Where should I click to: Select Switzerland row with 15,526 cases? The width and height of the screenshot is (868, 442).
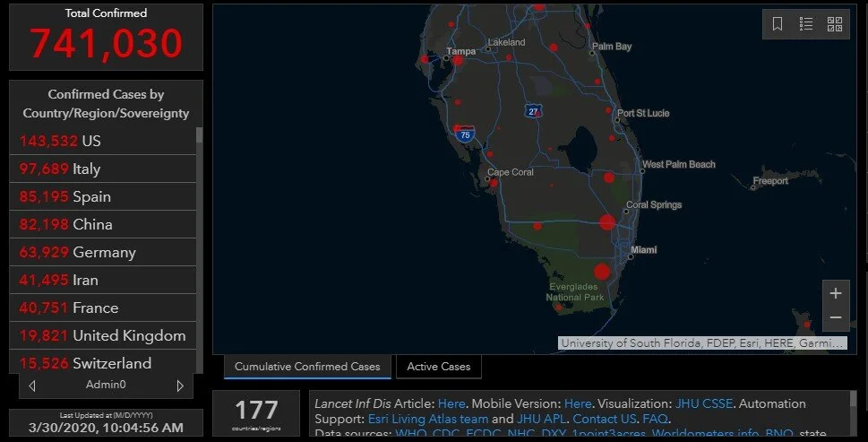[103, 361]
